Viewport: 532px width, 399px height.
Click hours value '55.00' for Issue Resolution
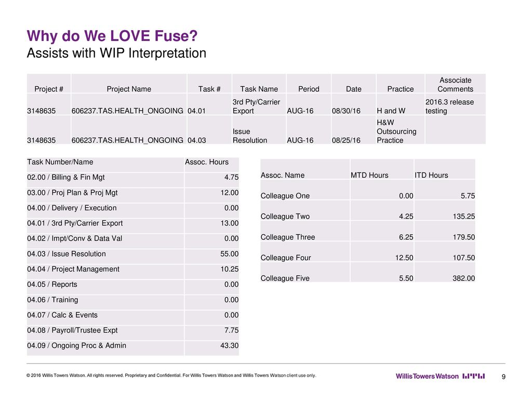click(x=229, y=254)
